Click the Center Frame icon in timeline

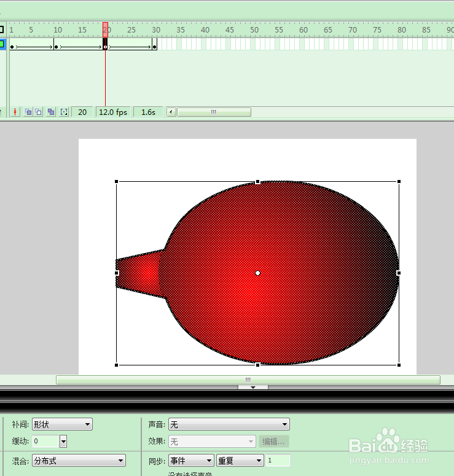click(15, 112)
